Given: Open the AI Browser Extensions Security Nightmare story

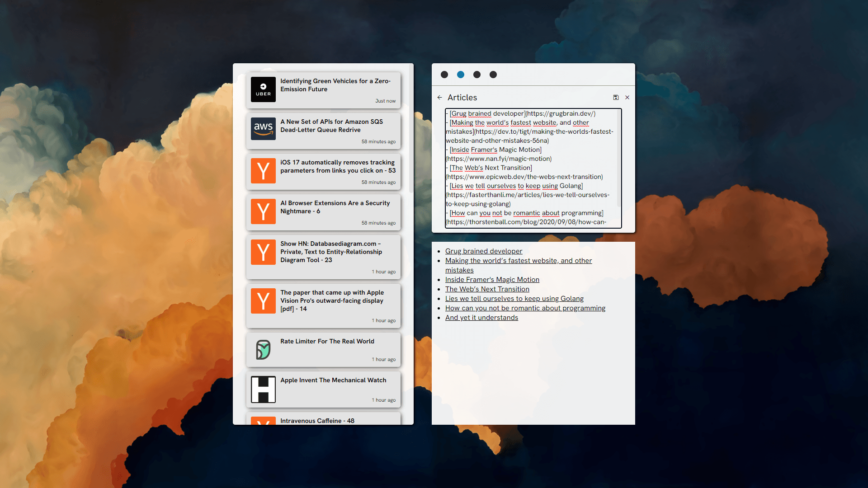Looking at the screenshot, I should point(335,207).
